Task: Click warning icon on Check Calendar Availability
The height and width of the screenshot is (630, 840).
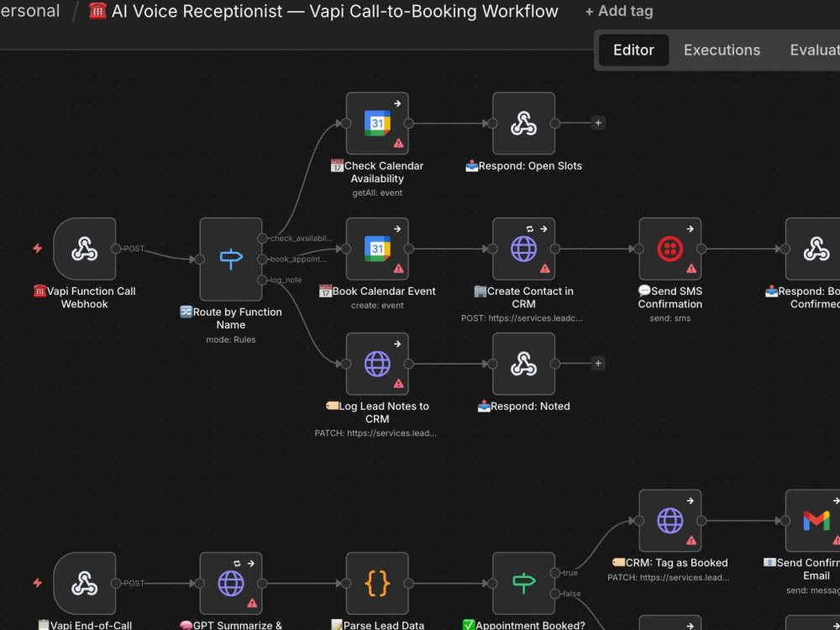Action: coord(398,143)
